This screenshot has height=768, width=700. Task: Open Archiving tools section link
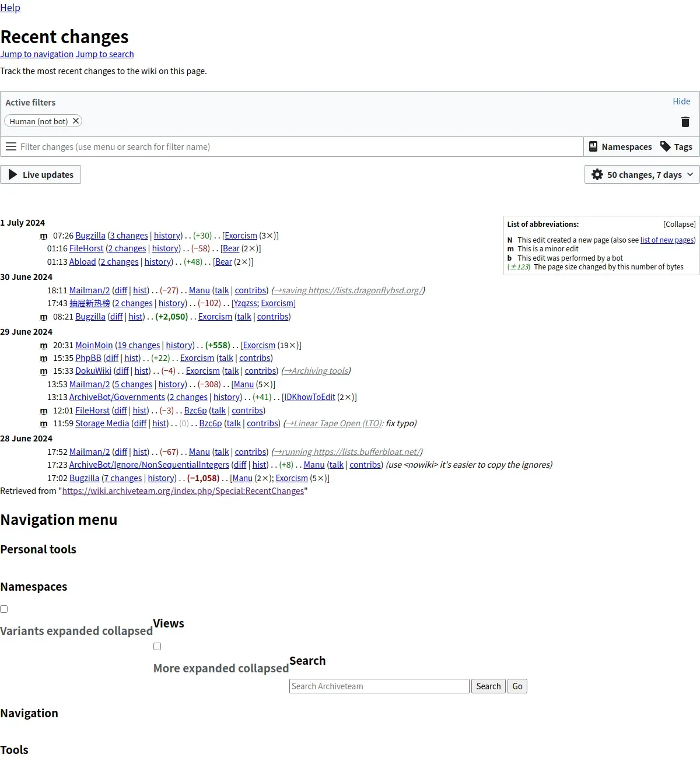pyautogui.click(x=316, y=371)
